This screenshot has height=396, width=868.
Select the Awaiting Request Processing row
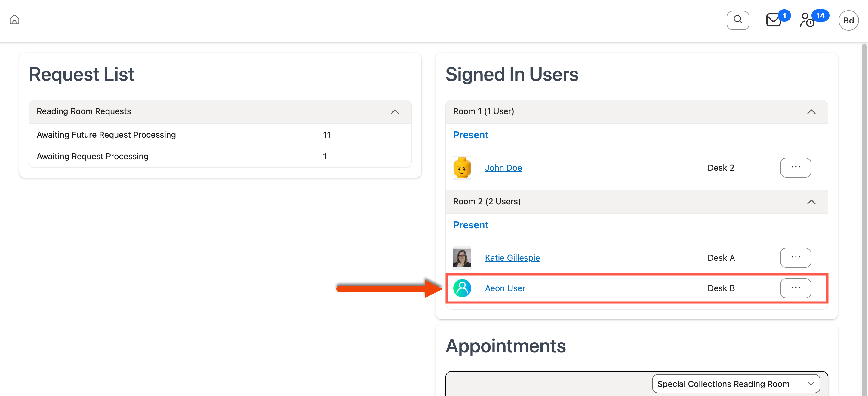pyautogui.click(x=92, y=156)
